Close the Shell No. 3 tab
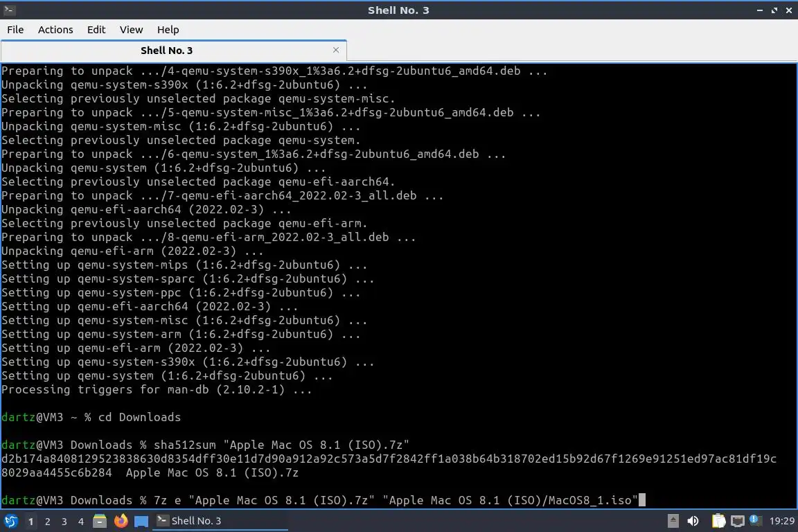This screenshot has width=798, height=532. (336, 50)
